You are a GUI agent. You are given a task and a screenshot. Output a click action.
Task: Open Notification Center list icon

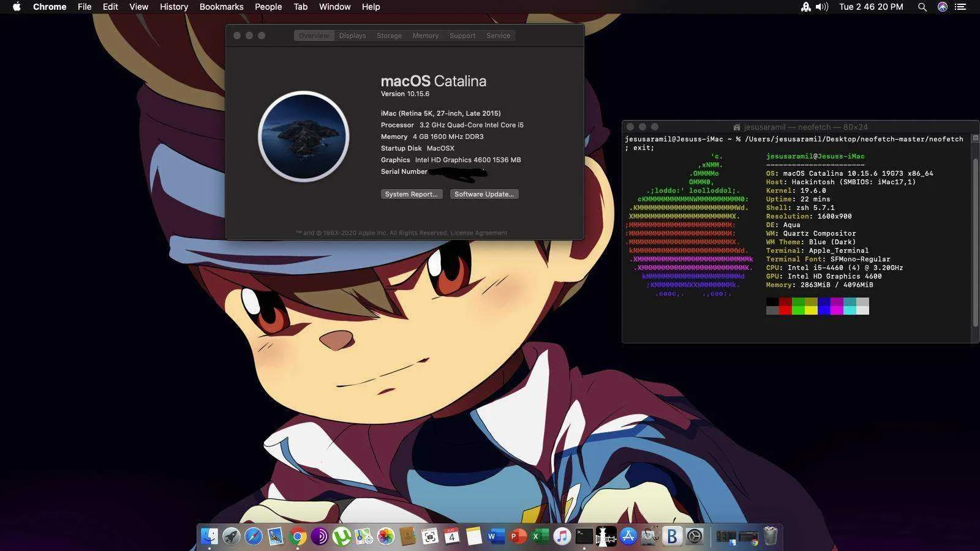pyautogui.click(x=960, y=7)
